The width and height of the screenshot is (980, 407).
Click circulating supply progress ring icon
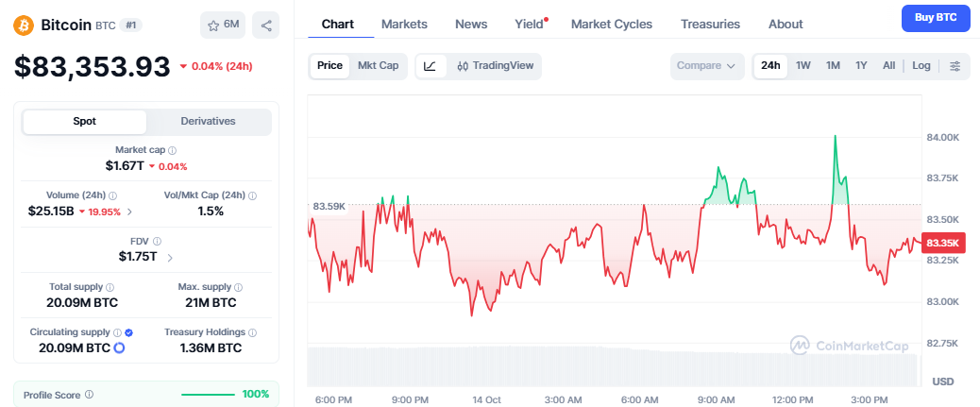pos(119,348)
